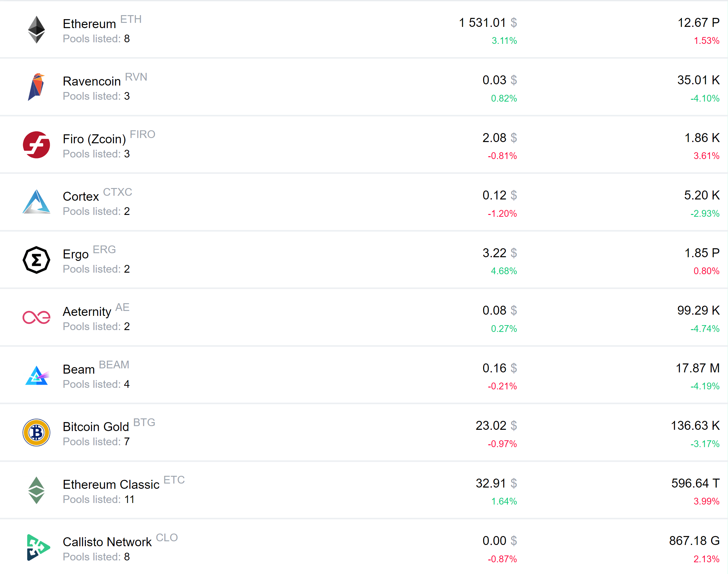The height and width of the screenshot is (574, 728).
Task: Click the CLO ticker label
Action: pos(167,538)
